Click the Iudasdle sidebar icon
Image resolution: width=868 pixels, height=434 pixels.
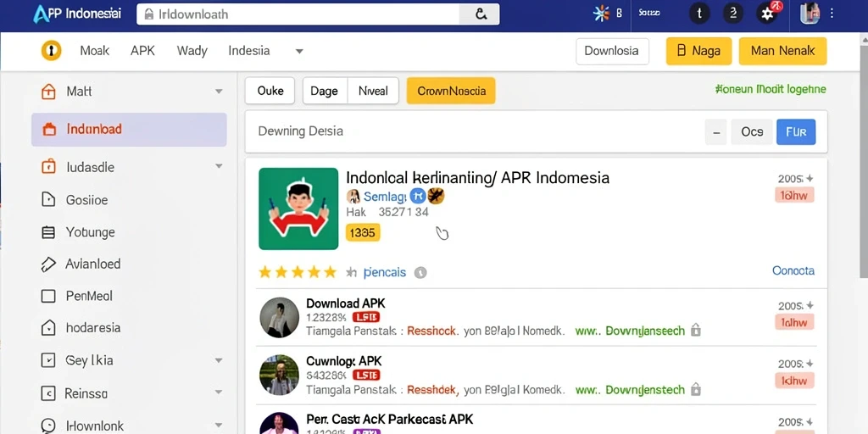(x=48, y=167)
